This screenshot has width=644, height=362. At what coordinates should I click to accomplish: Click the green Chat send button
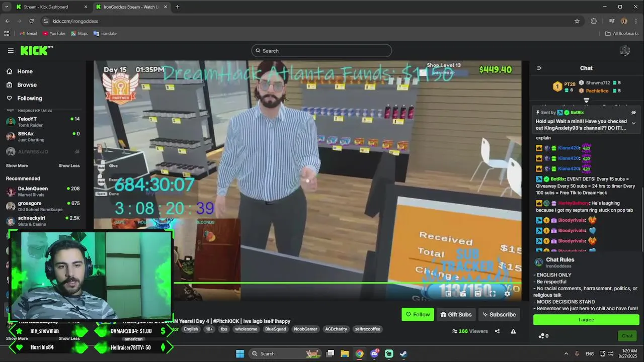pyautogui.click(x=627, y=336)
